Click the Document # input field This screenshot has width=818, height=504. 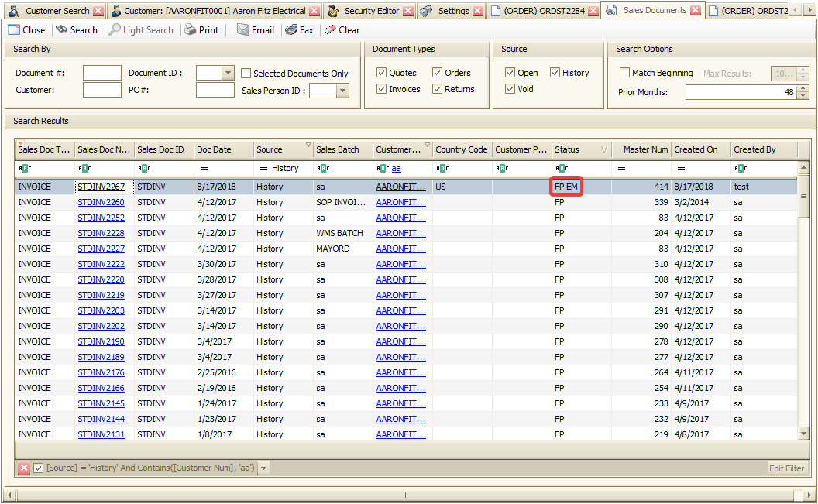(x=102, y=73)
